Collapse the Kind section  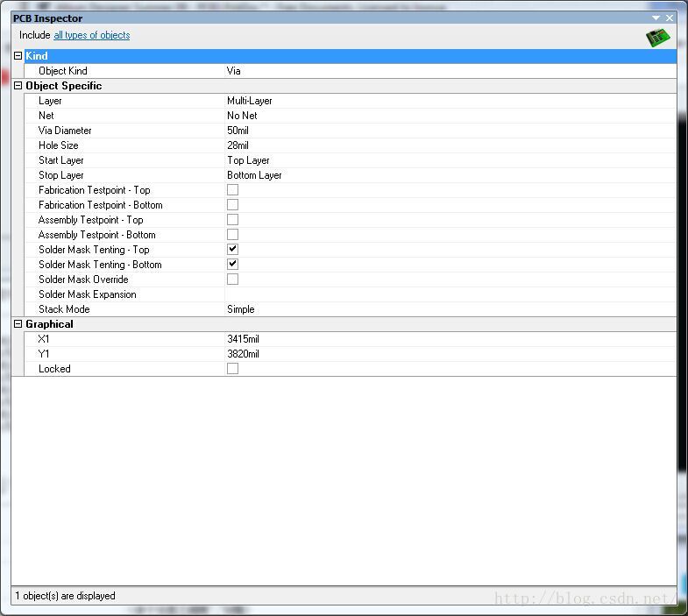(x=18, y=56)
